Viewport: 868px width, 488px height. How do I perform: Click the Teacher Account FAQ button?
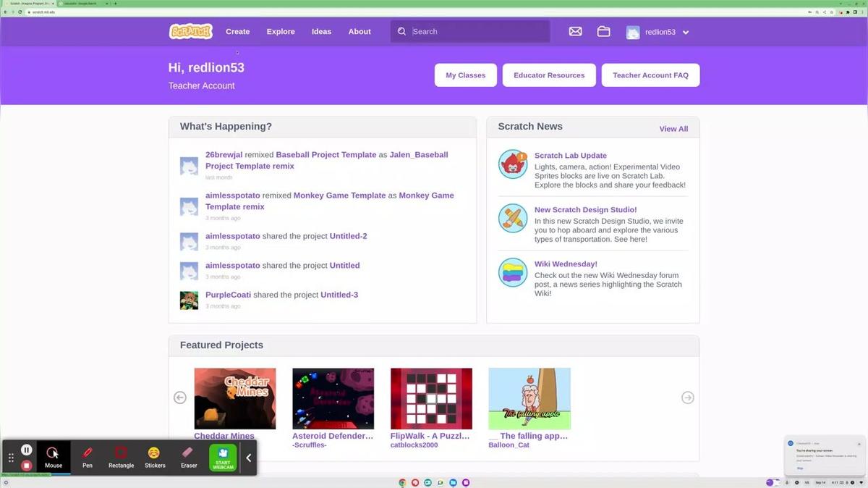click(x=650, y=75)
